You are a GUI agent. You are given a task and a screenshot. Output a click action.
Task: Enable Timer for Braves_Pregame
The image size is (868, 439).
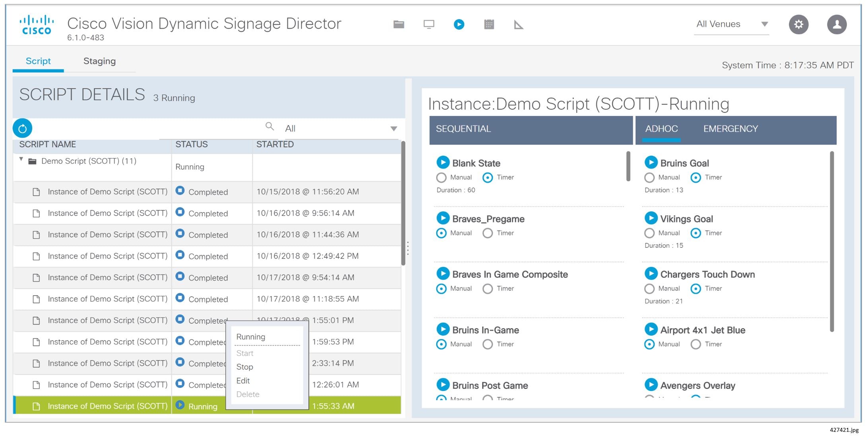(487, 233)
